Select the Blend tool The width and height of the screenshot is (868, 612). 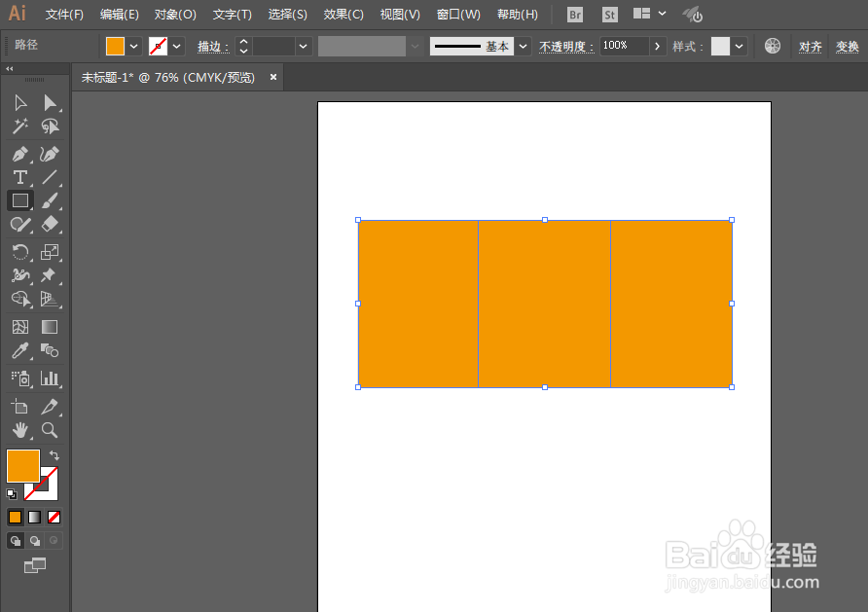(50, 351)
